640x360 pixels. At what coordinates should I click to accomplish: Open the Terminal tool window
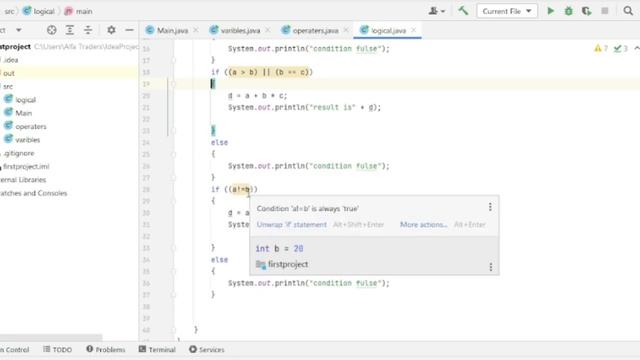click(157, 349)
